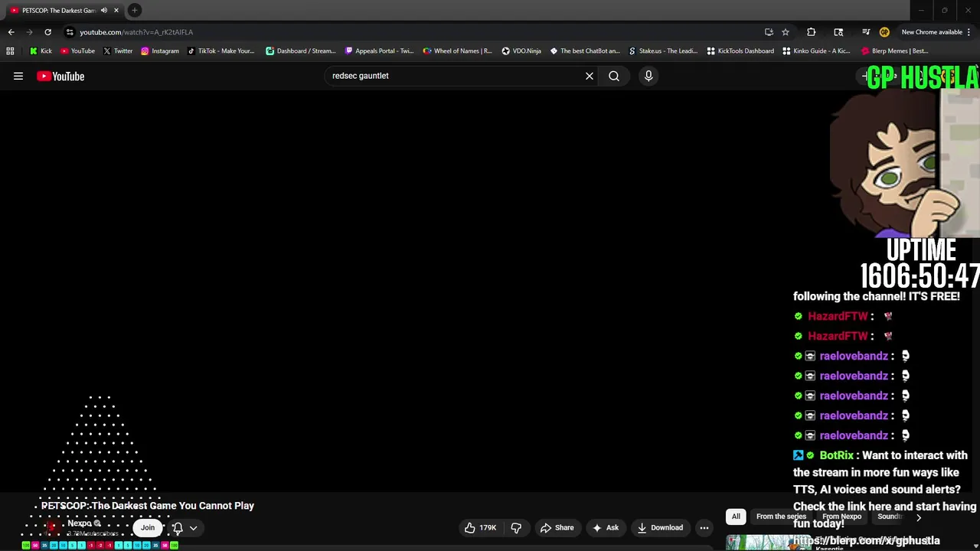Click New Chrome available update button

click(x=932, y=32)
